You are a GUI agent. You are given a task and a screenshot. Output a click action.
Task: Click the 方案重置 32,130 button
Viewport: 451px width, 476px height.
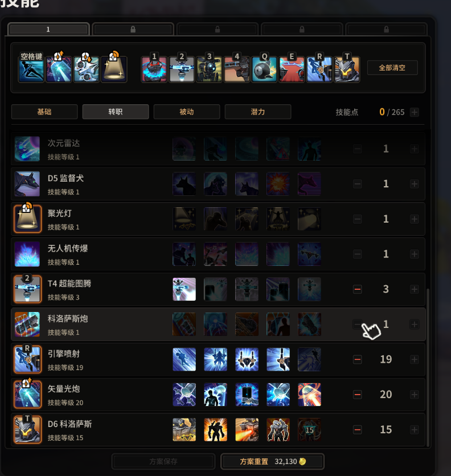[272, 461]
